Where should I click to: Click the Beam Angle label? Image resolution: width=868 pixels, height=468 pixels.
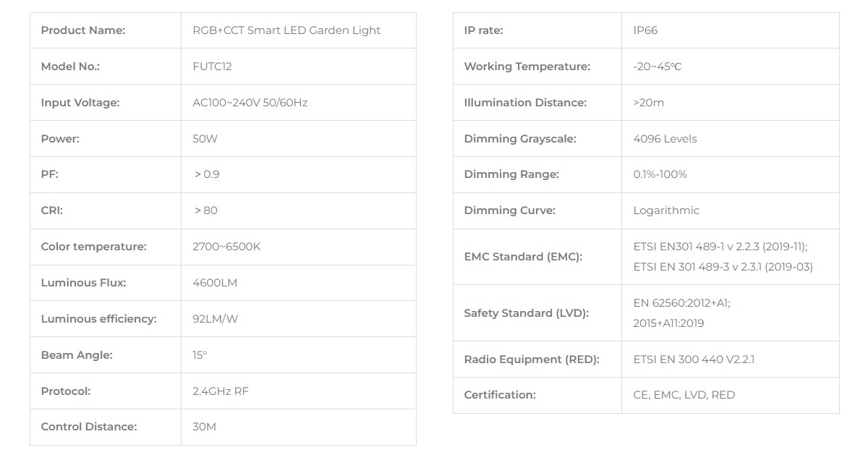pyautogui.click(x=77, y=355)
